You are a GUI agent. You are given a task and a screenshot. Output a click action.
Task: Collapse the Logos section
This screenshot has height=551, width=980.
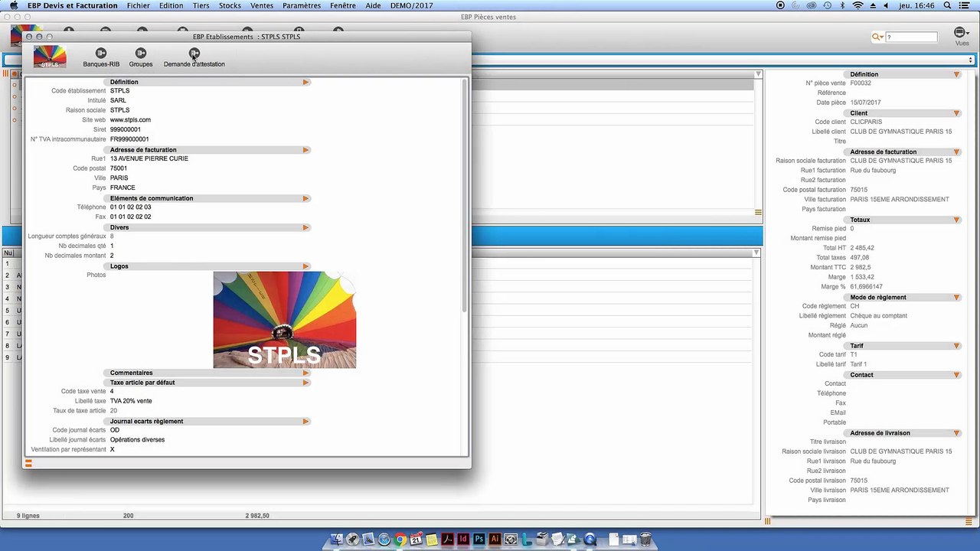tap(305, 266)
